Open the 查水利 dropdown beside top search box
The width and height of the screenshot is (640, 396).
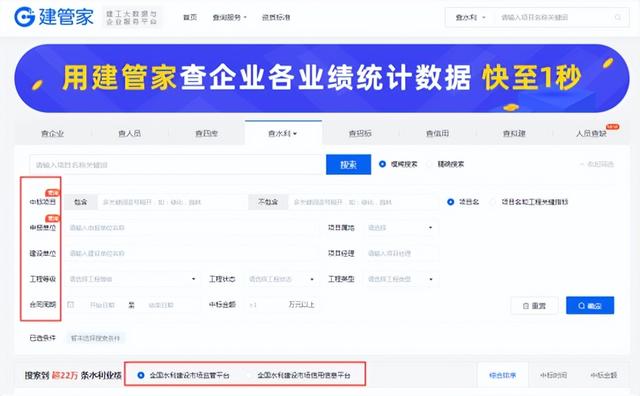(470, 18)
